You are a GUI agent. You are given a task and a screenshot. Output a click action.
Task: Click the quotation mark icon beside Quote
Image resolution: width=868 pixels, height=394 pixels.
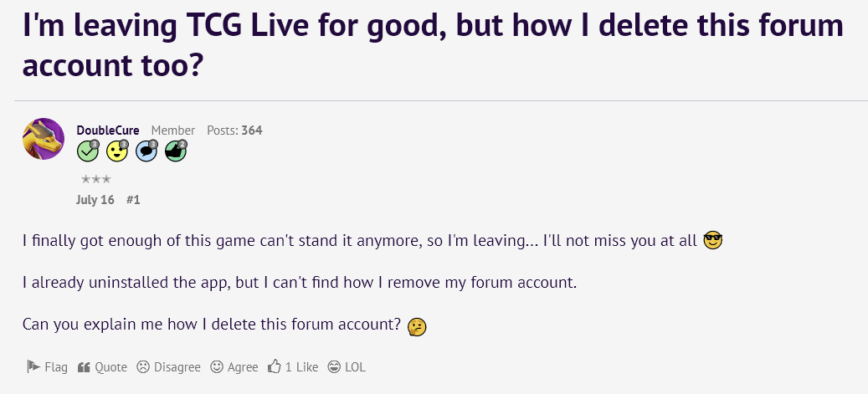[x=83, y=366]
